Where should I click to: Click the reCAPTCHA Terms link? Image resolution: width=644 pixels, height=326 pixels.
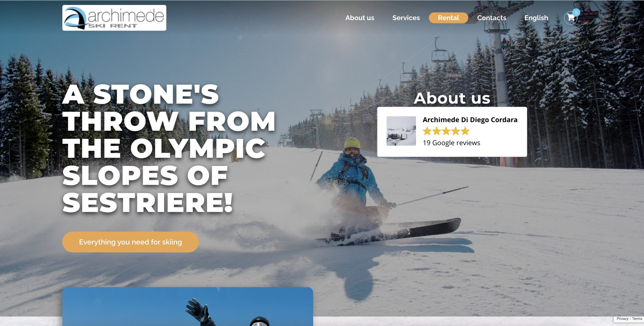(637, 319)
